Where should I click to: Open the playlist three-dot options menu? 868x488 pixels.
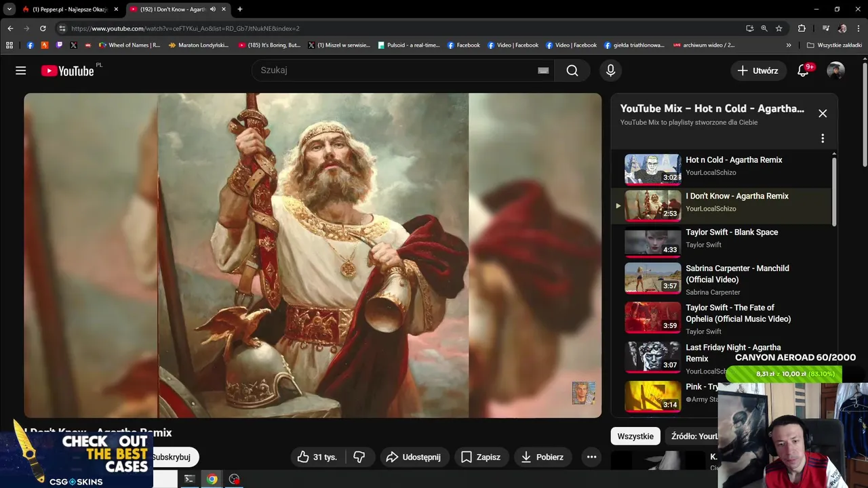point(823,138)
